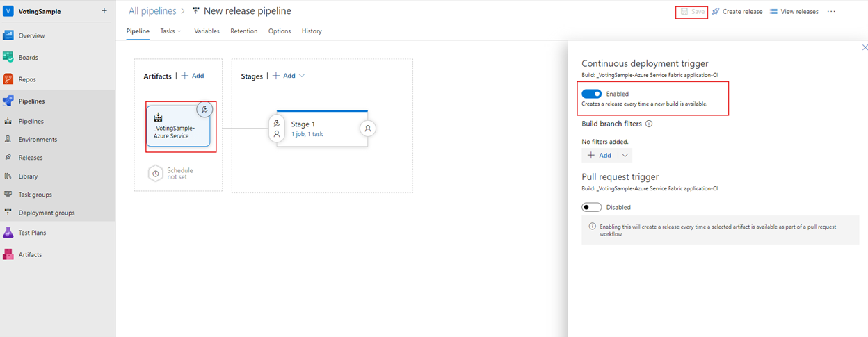Switch to the Pipeline tab
This screenshot has width=868, height=337.
(x=138, y=31)
